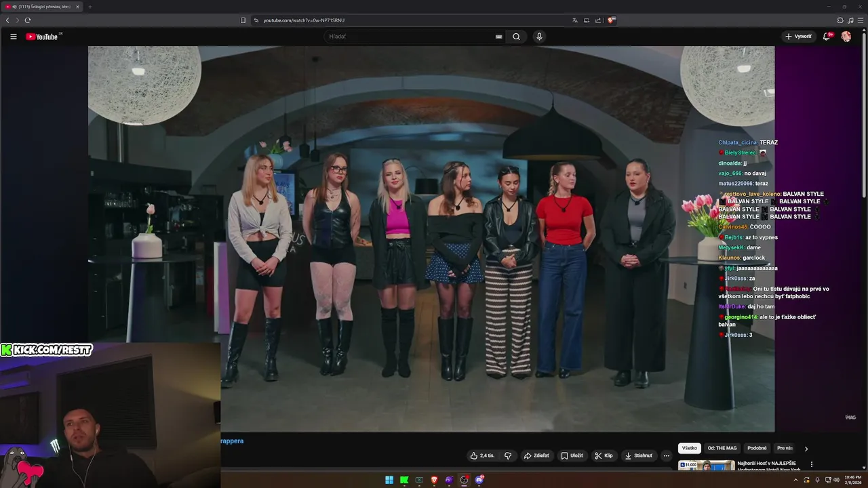The width and height of the screenshot is (868, 488).
Task: Select the Pre vás filter chip
Action: tap(785, 448)
